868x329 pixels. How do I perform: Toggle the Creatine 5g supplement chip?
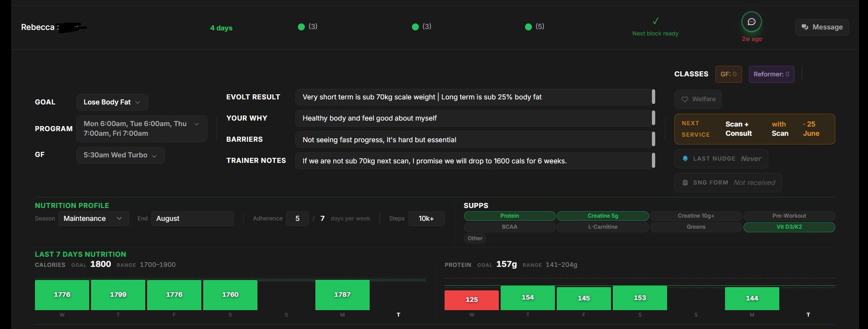click(x=603, y=216)
